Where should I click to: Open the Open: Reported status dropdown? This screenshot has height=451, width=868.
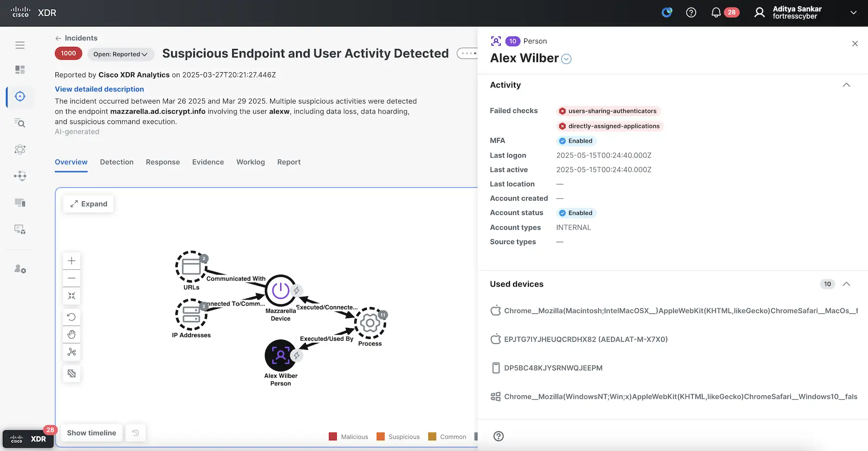pyautogui.click(x=120, y=54)
